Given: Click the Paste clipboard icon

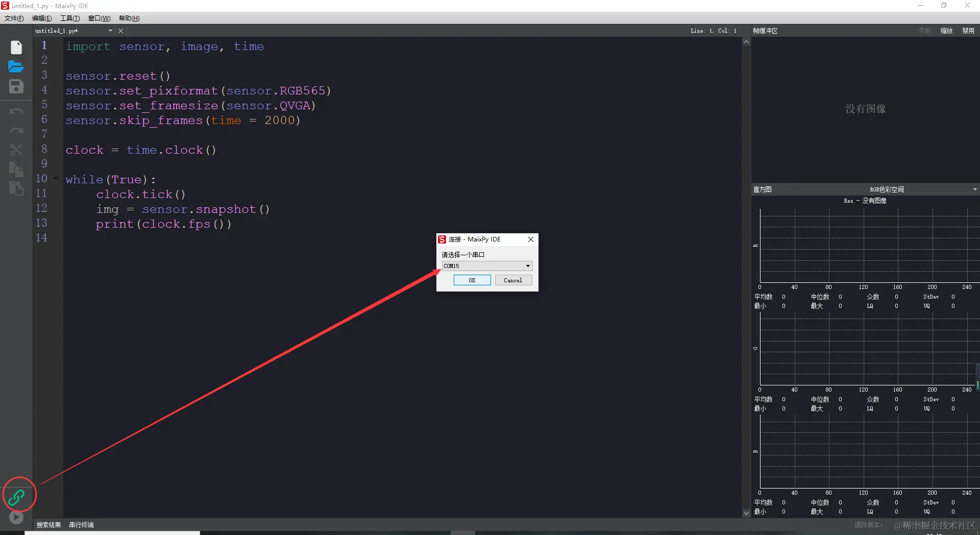Looking at the screenshot, I should (16, 188).
